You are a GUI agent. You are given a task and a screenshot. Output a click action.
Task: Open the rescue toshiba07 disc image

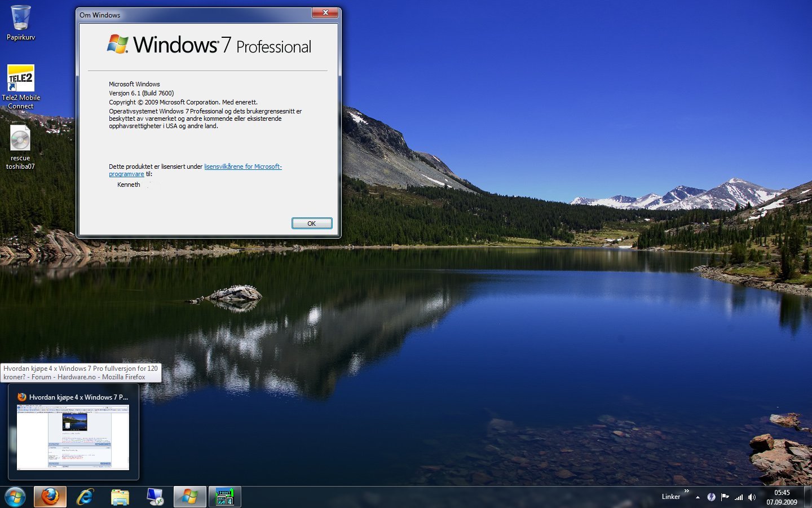pyautogui.click(x=20, y=147)
